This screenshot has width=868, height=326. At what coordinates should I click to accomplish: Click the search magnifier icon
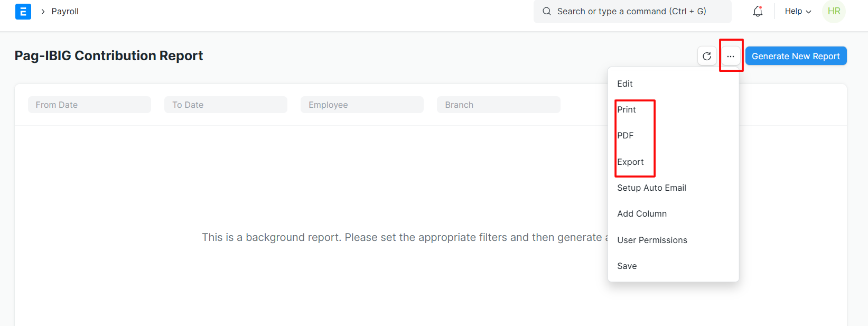pos(547,11)
